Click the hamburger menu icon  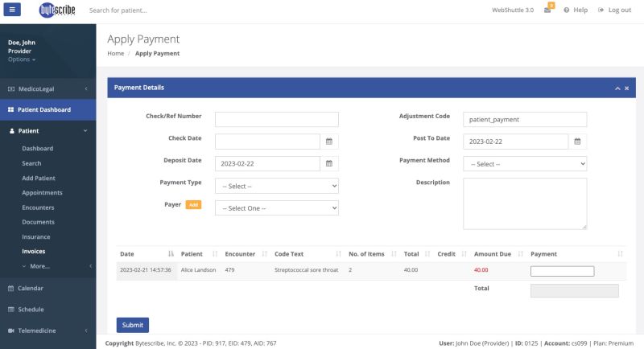pos(14,10)
